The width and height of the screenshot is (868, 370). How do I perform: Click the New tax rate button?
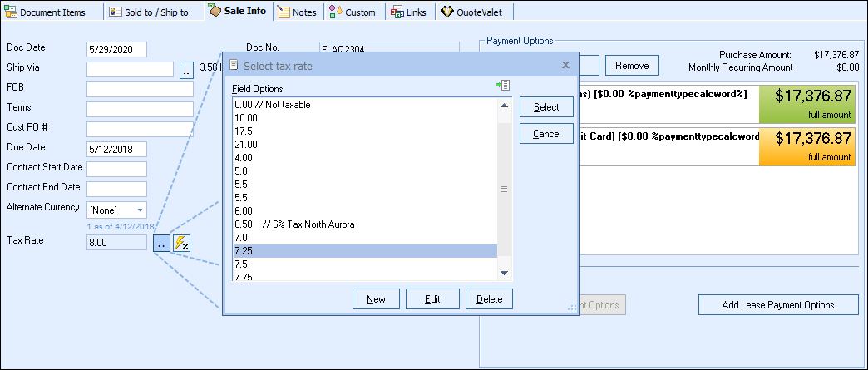pos(376,299)
